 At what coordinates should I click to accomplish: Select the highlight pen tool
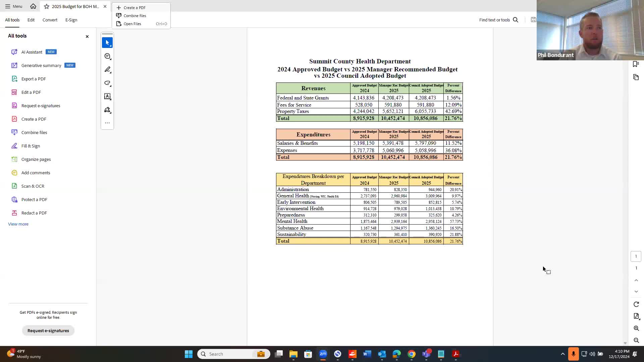tap(107, 70)
